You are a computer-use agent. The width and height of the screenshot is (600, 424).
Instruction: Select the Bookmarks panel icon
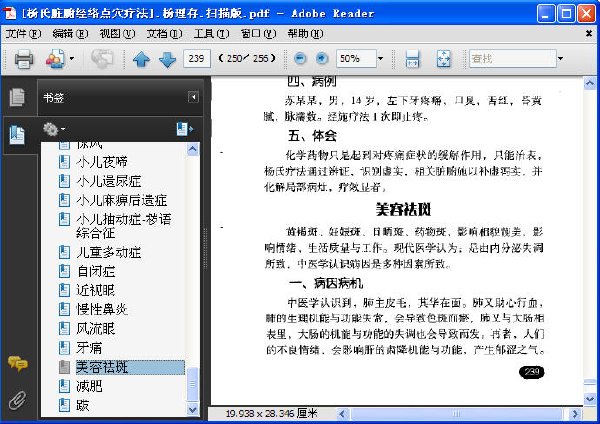click(17, 135)
